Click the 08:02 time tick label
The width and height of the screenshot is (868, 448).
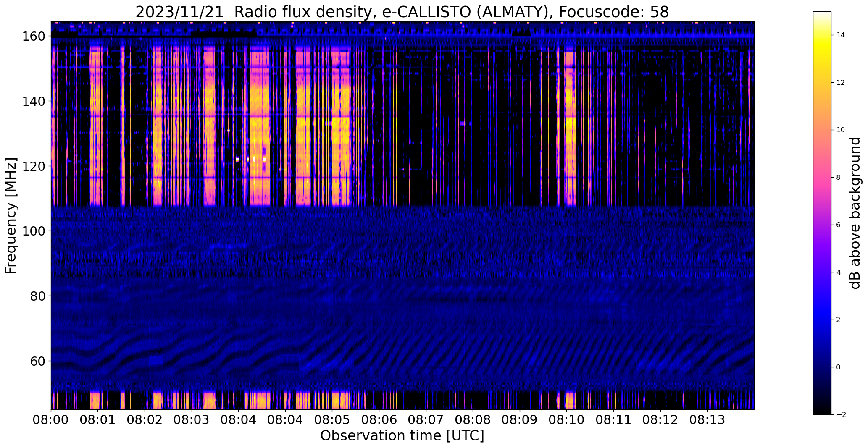point(145,420)
